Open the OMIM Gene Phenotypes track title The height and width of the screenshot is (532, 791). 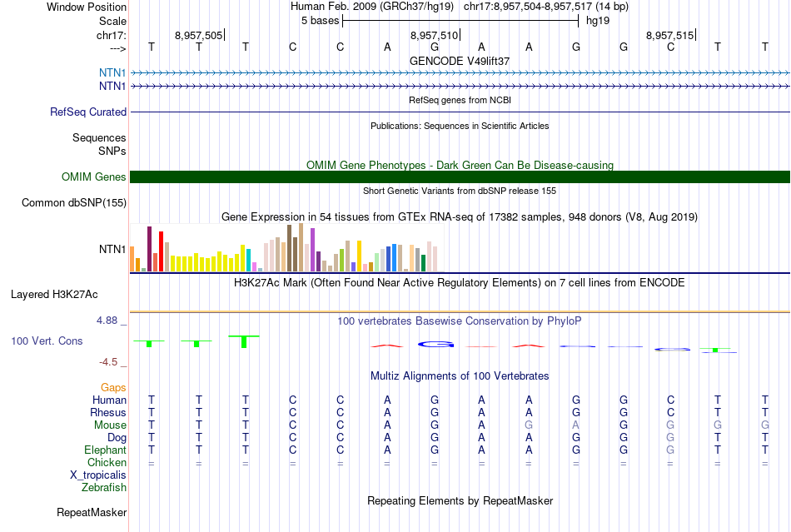(460, 166)
